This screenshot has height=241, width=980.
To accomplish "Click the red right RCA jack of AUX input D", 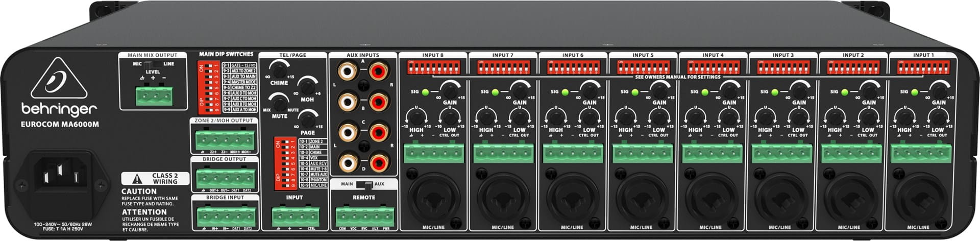I will (x=378, y=163).
